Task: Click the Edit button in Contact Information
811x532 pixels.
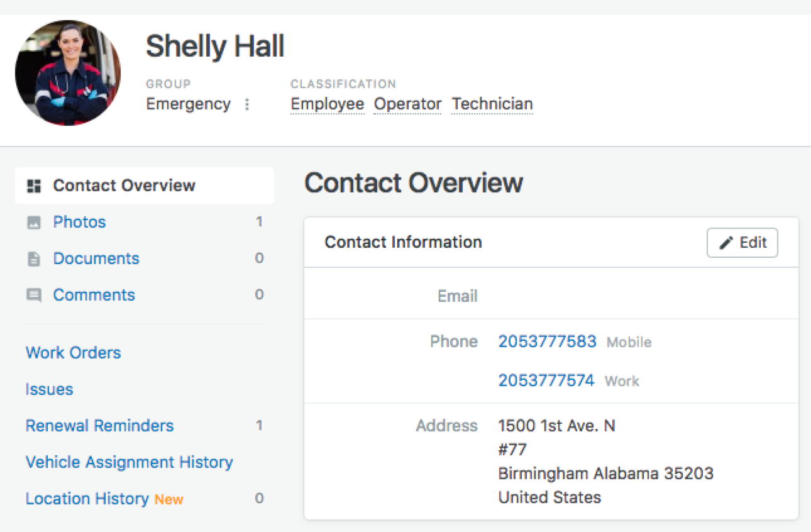Action: pyautogui.click(x=742, y=243)
